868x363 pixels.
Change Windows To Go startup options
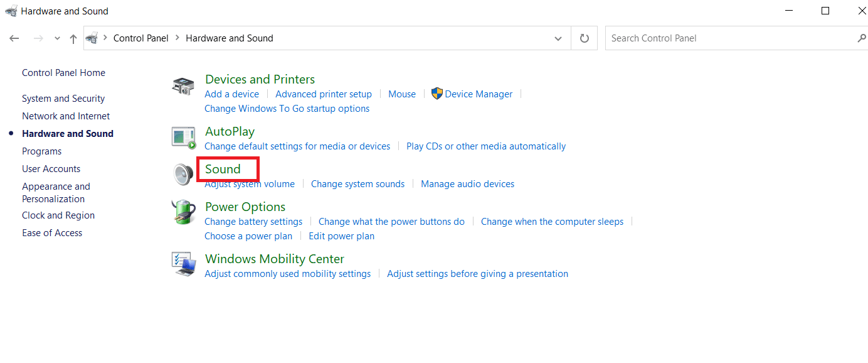287,109
